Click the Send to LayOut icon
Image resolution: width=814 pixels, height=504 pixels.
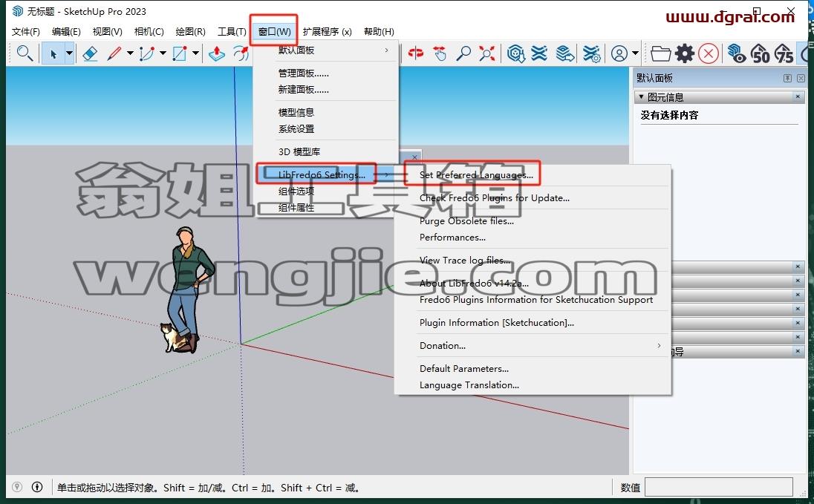coord(565,53)
